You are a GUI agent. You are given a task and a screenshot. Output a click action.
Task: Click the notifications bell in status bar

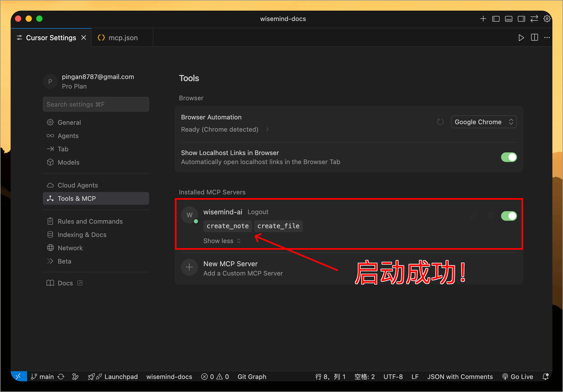pyautogui.click(x=545, y=377)
